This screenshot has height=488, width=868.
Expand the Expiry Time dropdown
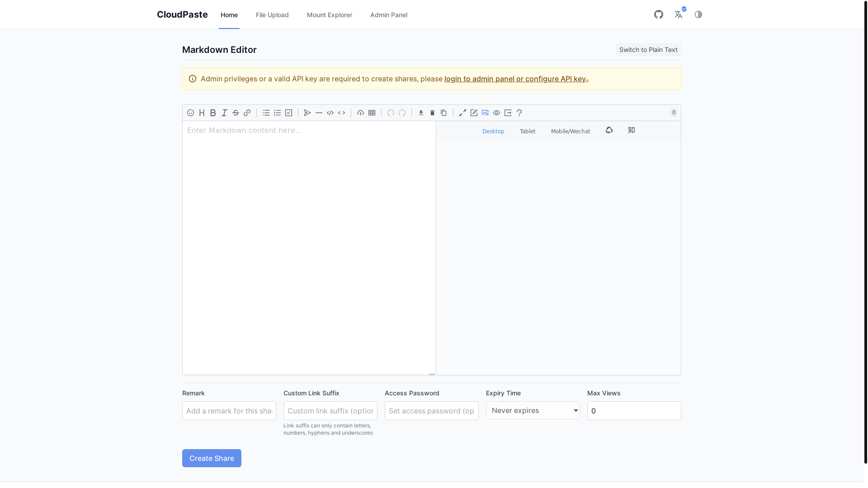click(x=533, y=410)
